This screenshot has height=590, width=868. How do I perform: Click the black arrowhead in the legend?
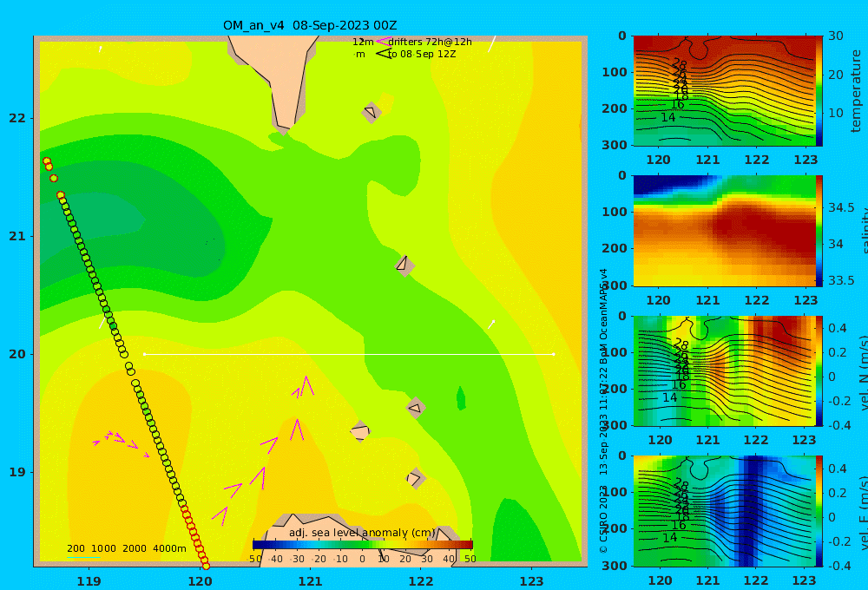(x=383, y=54)
